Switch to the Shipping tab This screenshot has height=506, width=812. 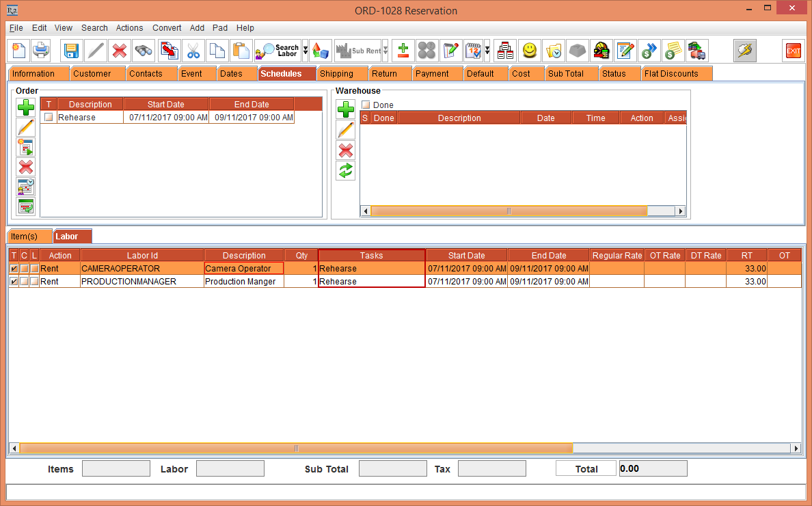(341, 74)
